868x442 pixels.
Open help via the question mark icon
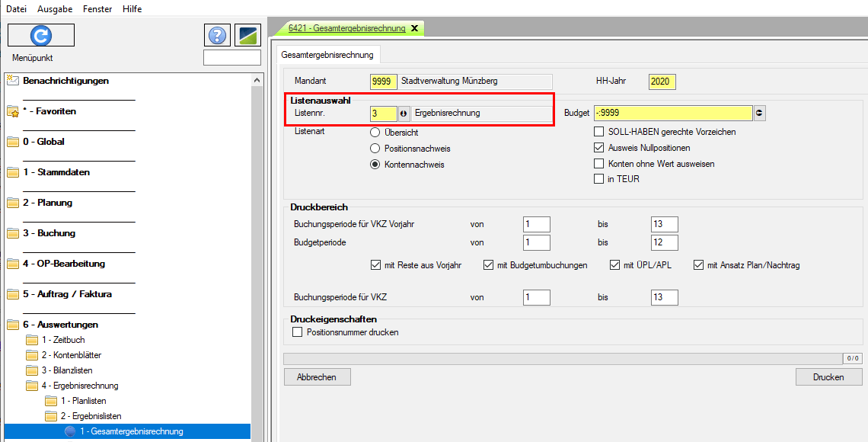point(217,35)
